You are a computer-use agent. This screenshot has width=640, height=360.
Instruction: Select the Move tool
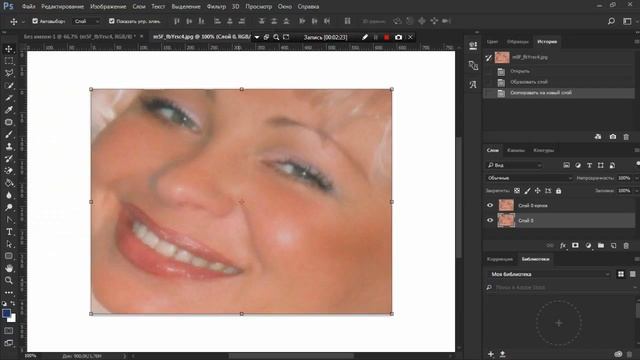(x=9, y=49)
